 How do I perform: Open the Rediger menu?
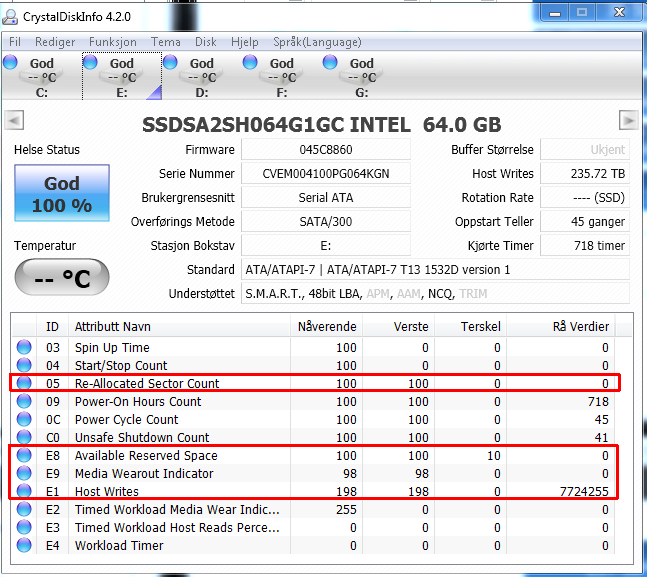(55, 42)
